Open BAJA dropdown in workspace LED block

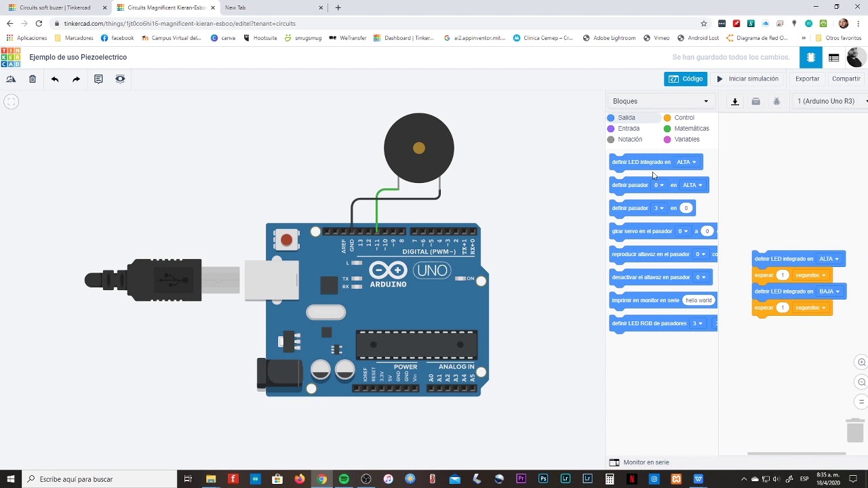[829, 291]
